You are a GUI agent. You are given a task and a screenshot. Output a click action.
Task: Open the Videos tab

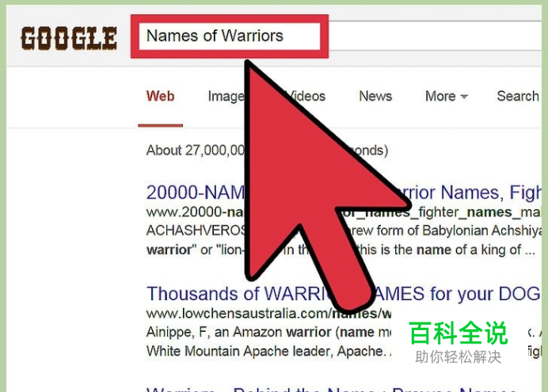click(x=305, y=96)
